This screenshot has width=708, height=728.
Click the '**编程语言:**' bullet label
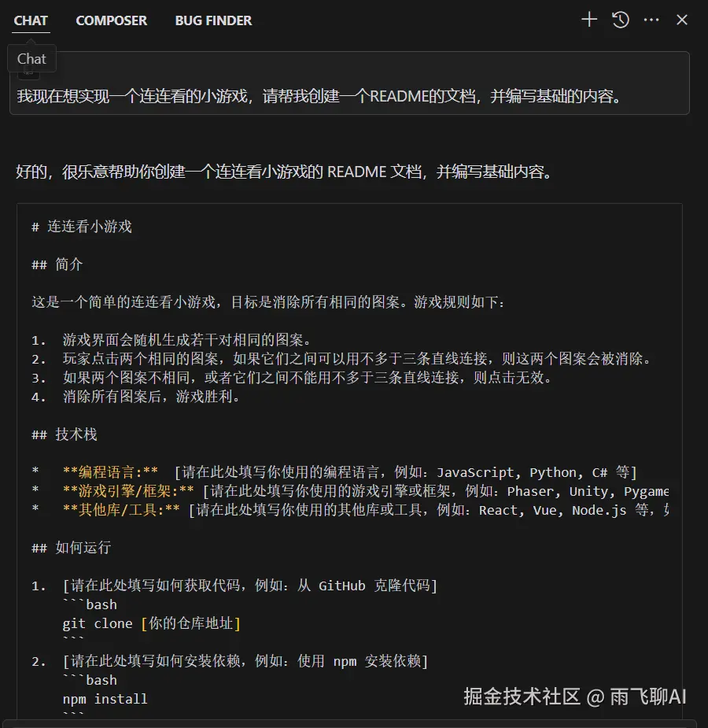110,472
